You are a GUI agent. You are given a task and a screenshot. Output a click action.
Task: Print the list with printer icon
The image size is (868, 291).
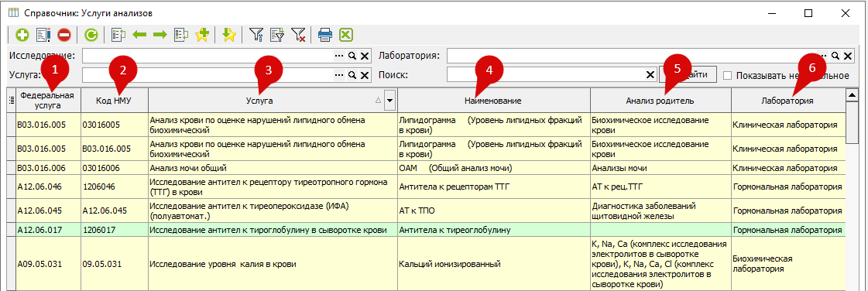coord(325,36)
